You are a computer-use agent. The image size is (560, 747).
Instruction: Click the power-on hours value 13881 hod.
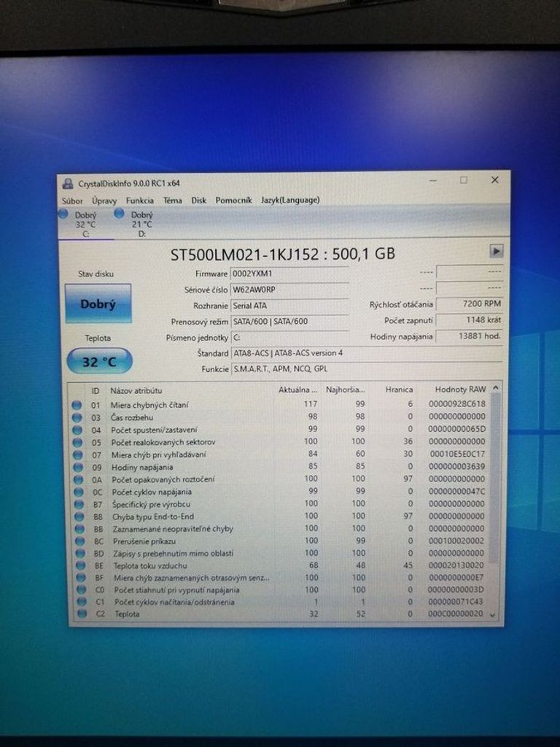tap(469, 336)
